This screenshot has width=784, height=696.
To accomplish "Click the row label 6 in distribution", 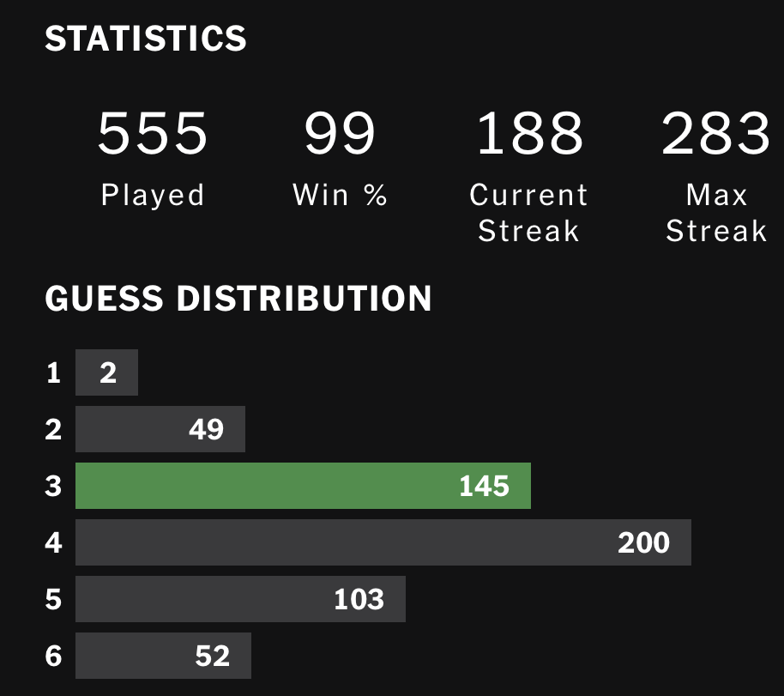I will click(54, 656).
